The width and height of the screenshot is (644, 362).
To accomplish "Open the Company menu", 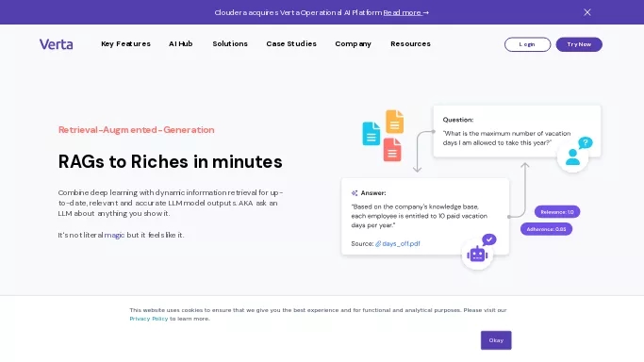I will (354, 44).
